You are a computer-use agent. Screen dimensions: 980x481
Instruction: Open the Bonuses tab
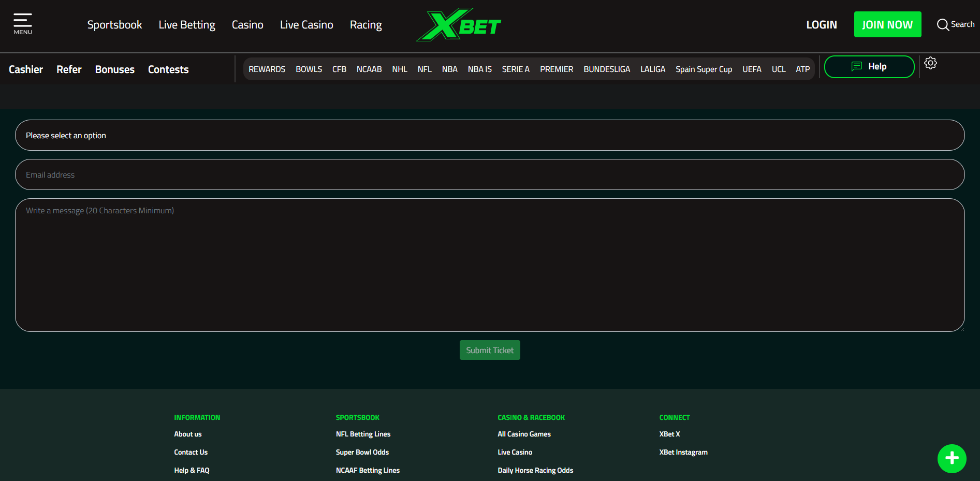(115, 69)
